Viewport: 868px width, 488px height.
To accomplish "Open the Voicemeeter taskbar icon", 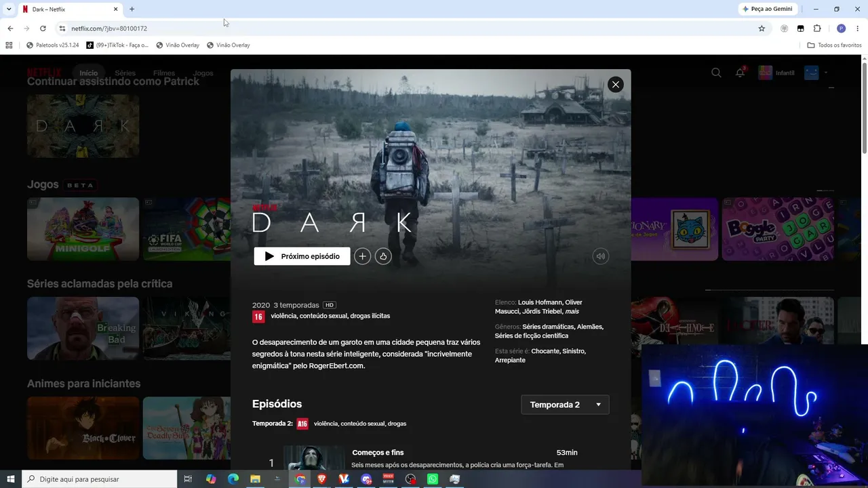I will tap(389, 479).
